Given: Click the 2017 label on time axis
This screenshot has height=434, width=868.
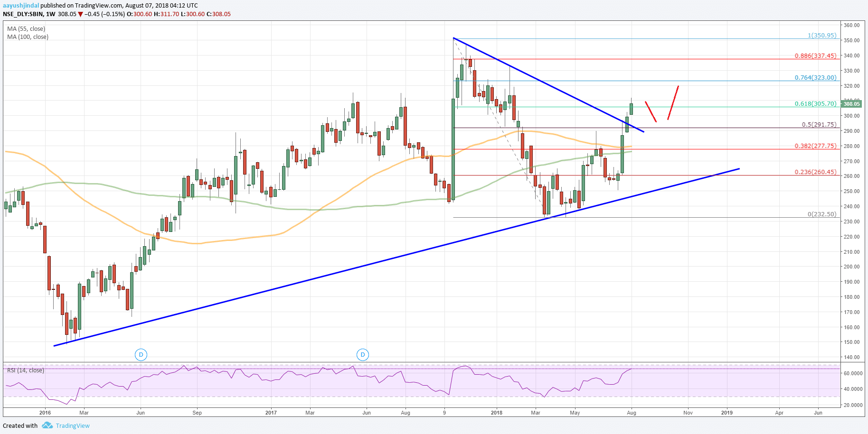Looking at the screenshot, I should [271, 413].
